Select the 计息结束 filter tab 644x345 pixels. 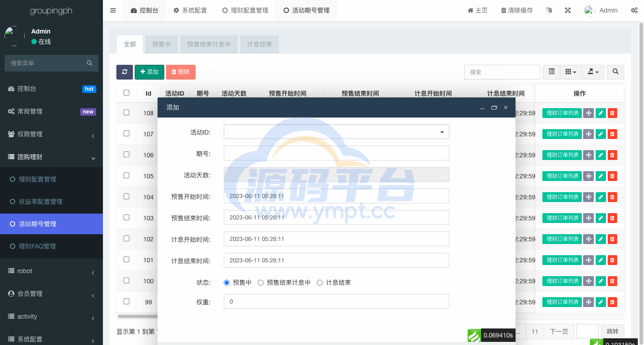[260, 44]
